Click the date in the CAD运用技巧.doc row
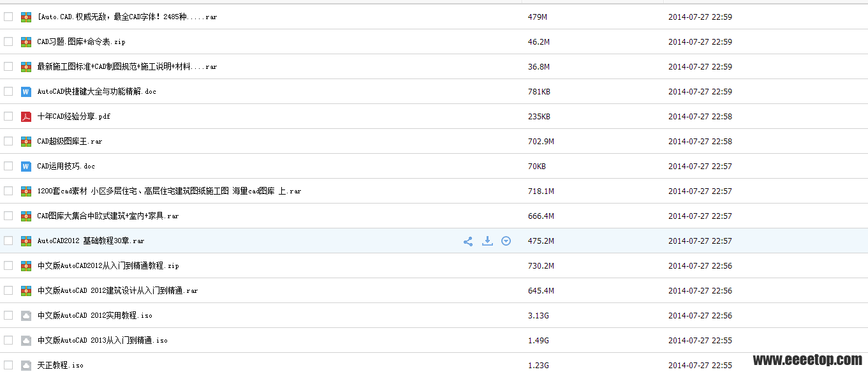Screen dimensions: 868x372 (x=700, y=167)
